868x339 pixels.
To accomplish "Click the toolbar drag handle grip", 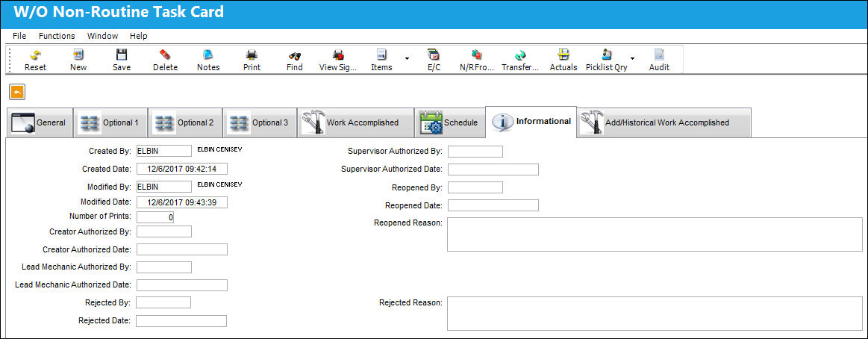I will click(10, 59).
